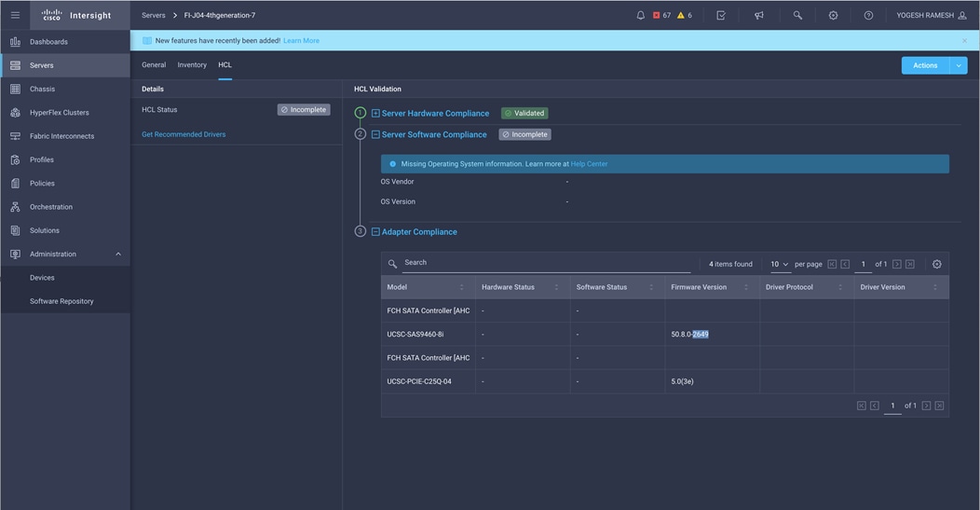Go to previous page, bottom pagination
Image resolution: width=980 pixels, height=510 pixels.
[x=875, y=406]
